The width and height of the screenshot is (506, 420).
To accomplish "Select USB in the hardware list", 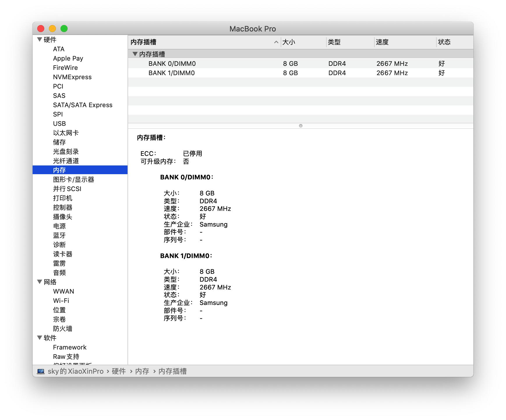I will (59, 123).
